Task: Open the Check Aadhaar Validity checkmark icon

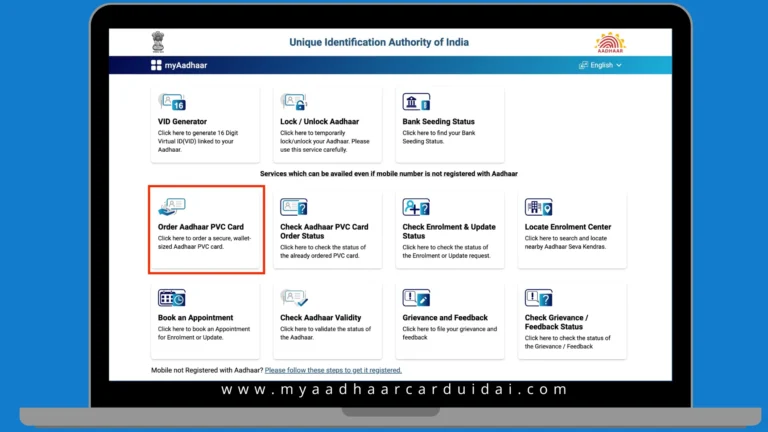Action: click(294, 298)
